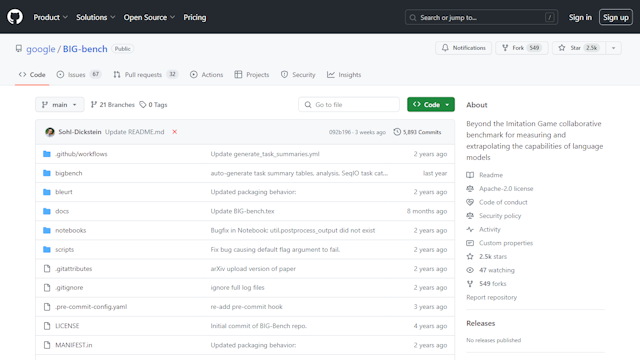The width and height of the screenshot is (640, 360).
Task: Open the GitHub home logo
Action: (15, 17)
